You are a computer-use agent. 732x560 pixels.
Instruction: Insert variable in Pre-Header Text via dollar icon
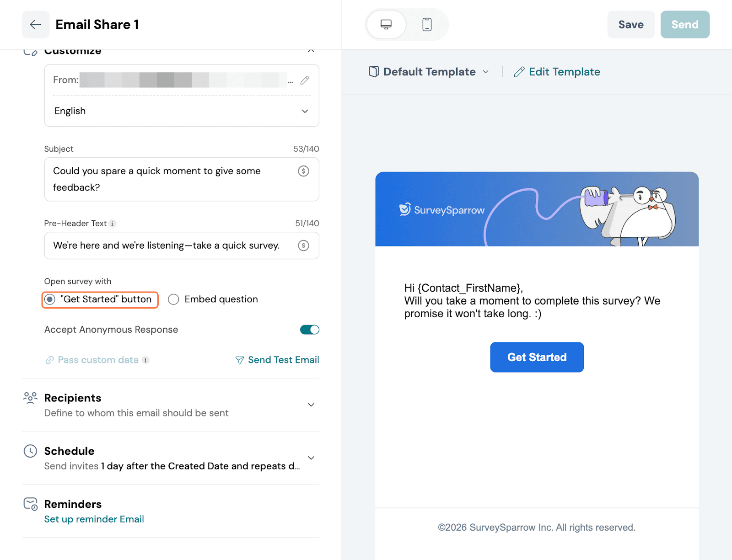click(303, 245)
